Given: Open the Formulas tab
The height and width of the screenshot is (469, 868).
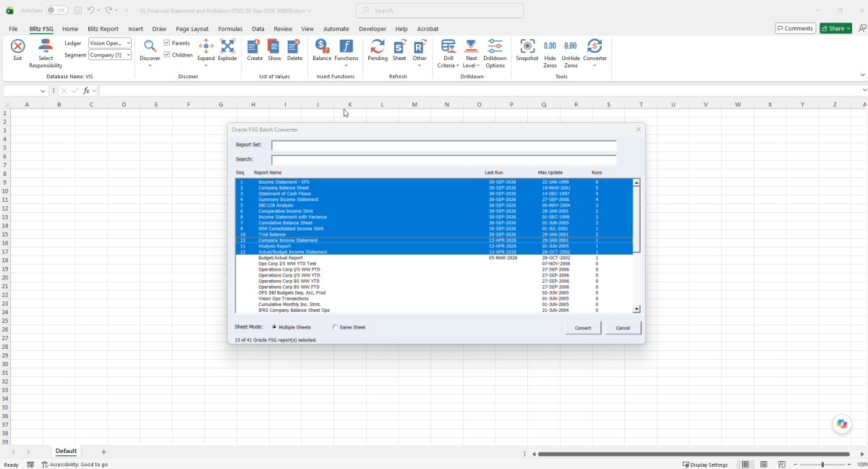Looking at the screenshot, I should (x=230, y=29).
